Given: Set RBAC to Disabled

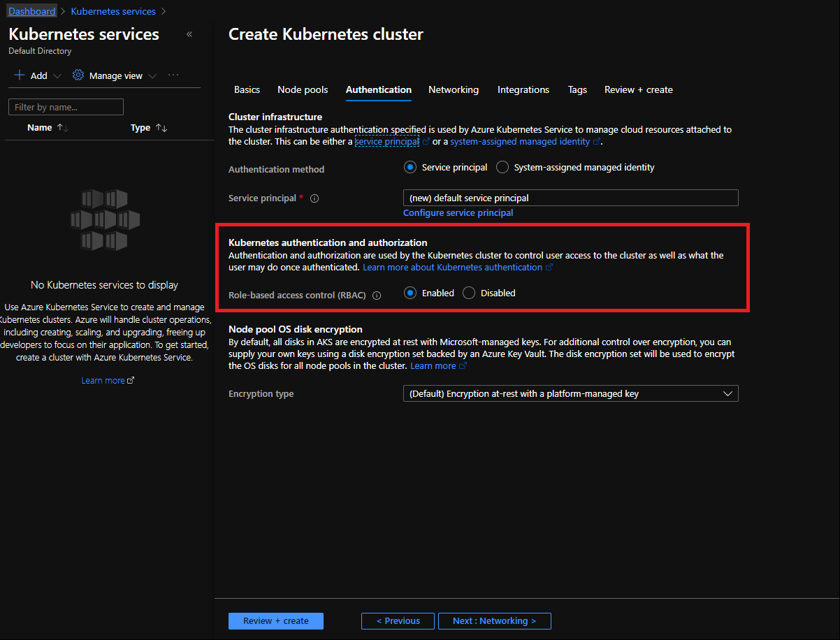Looking at the screenshot, I should pyautogui.click(x=469, y=293).
